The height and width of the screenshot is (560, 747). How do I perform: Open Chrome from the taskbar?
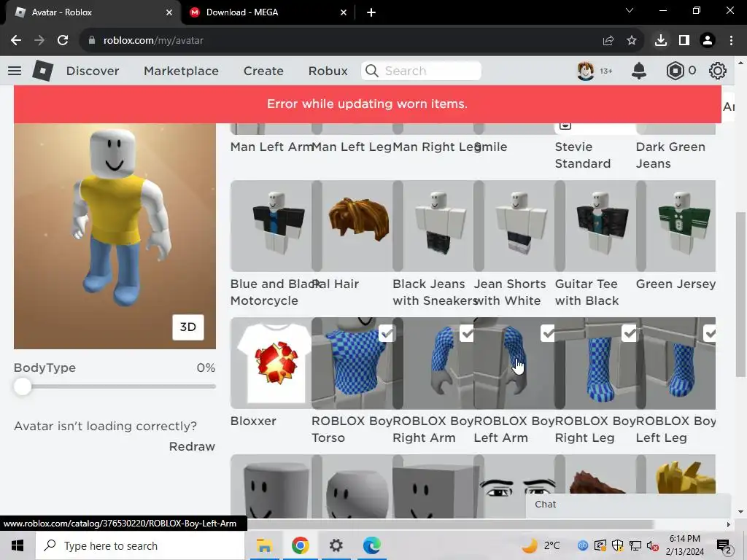tap(300, 545)
